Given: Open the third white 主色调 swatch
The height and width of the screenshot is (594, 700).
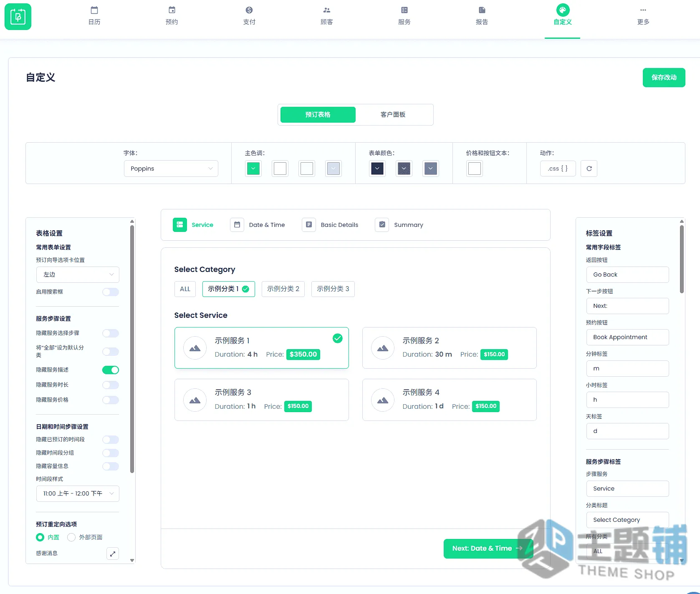Looking at the screenshot, I should click(x=307, y=169).
